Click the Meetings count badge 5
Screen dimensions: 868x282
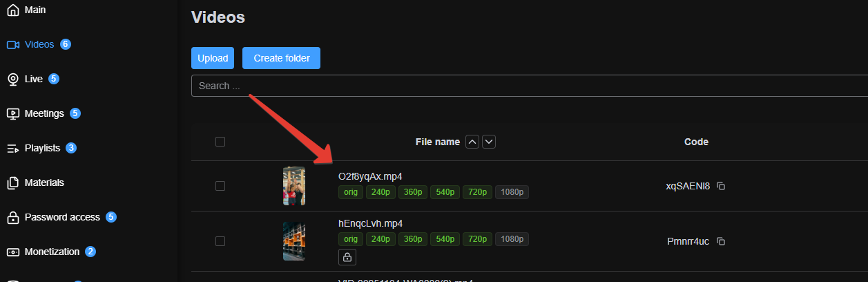(x=75, y=113)
